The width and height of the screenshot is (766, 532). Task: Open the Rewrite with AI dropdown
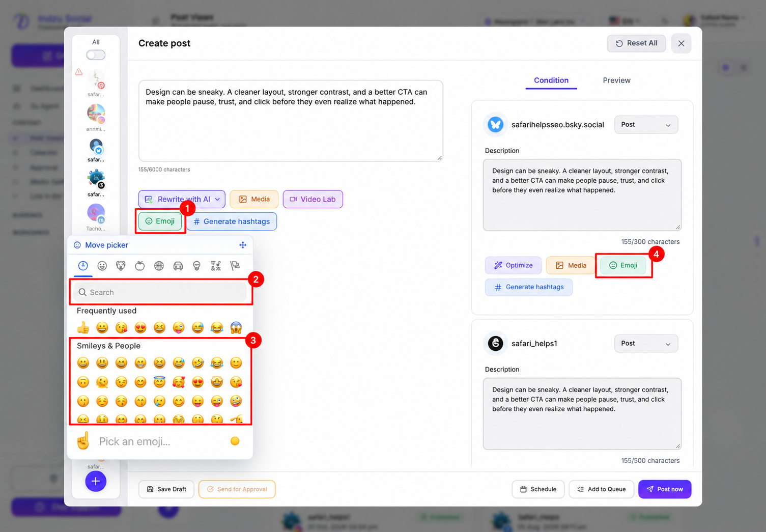point(182,199)
